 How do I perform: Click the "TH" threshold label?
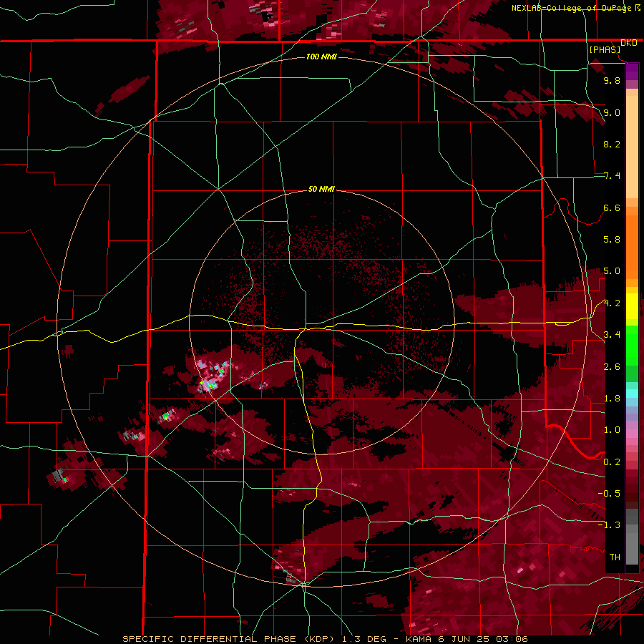coord(615,557)
